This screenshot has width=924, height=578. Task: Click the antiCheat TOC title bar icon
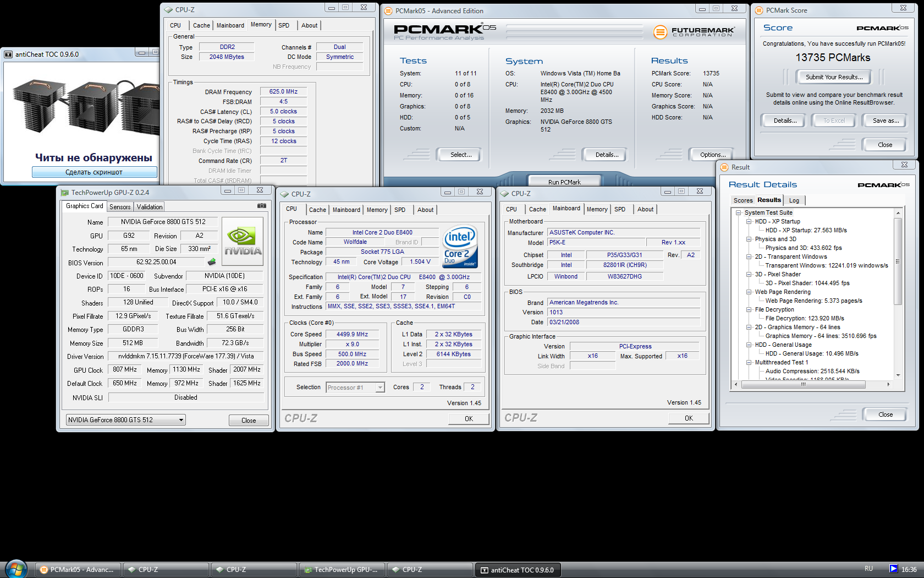point(8,54)
